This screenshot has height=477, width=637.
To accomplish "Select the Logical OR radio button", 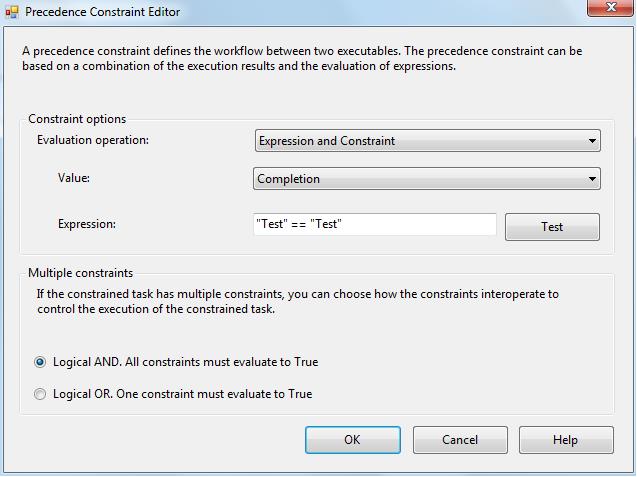I will click(x=40, y=394).
